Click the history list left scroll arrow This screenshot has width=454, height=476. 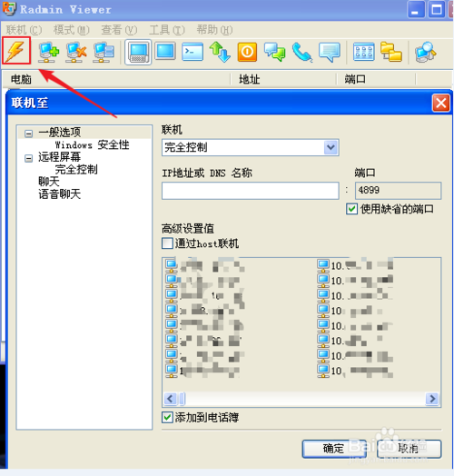pos(171,398)
